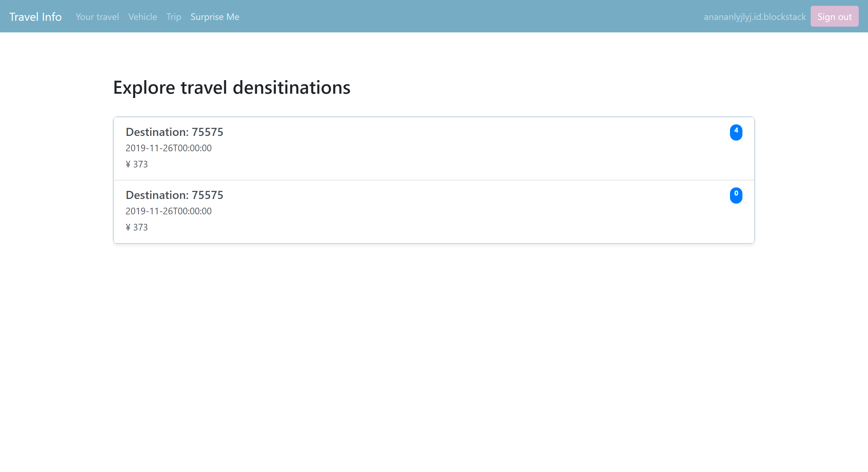
Task: Open the Trip menu item
Action: (x=174, y=16)
